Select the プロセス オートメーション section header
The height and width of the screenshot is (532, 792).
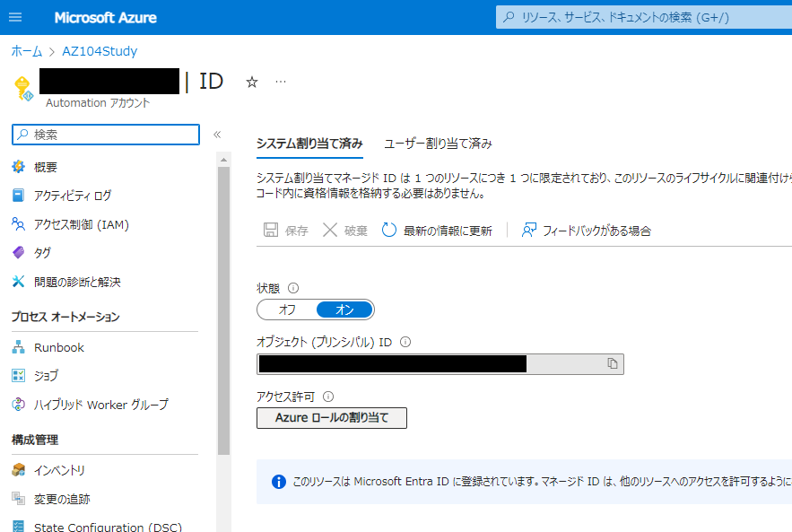(65, 317)
